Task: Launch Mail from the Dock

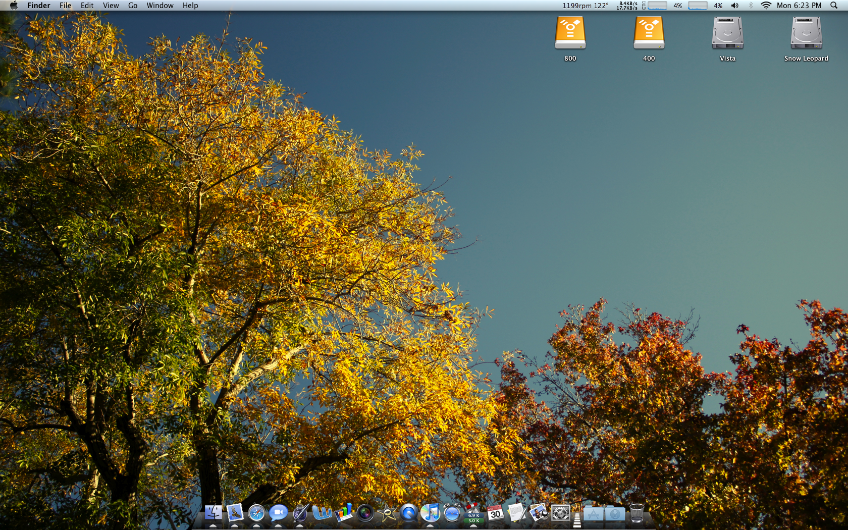Action: pyautogui.click(x=235, y=513)
